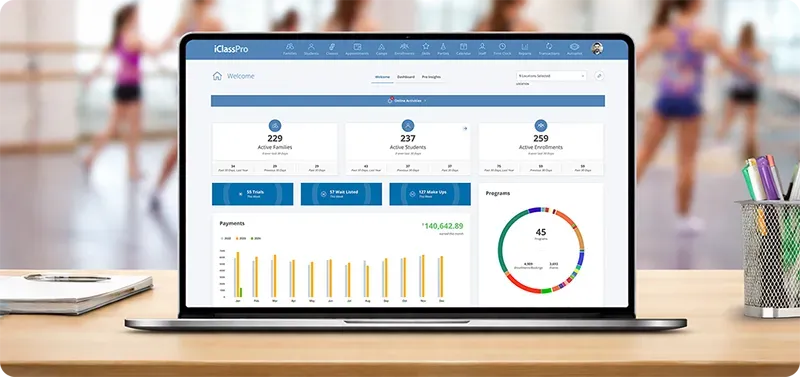Click the 229 Active Families count
The height and width of the screenshot is (377, 800).
[x=275, y=138]
